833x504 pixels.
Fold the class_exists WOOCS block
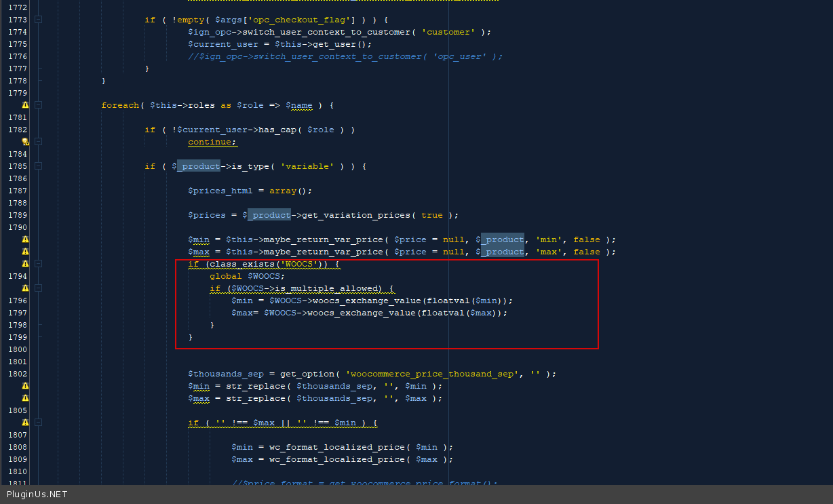38,264
